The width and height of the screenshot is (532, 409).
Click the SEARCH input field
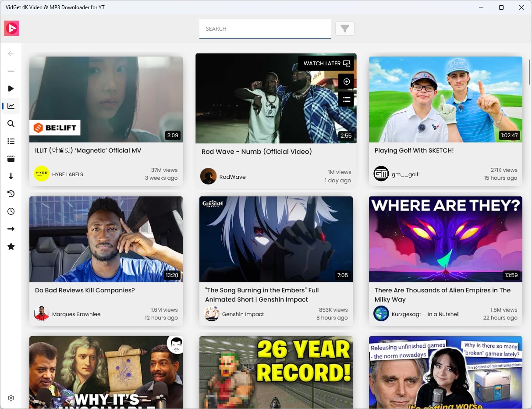[x=265, y=29]
